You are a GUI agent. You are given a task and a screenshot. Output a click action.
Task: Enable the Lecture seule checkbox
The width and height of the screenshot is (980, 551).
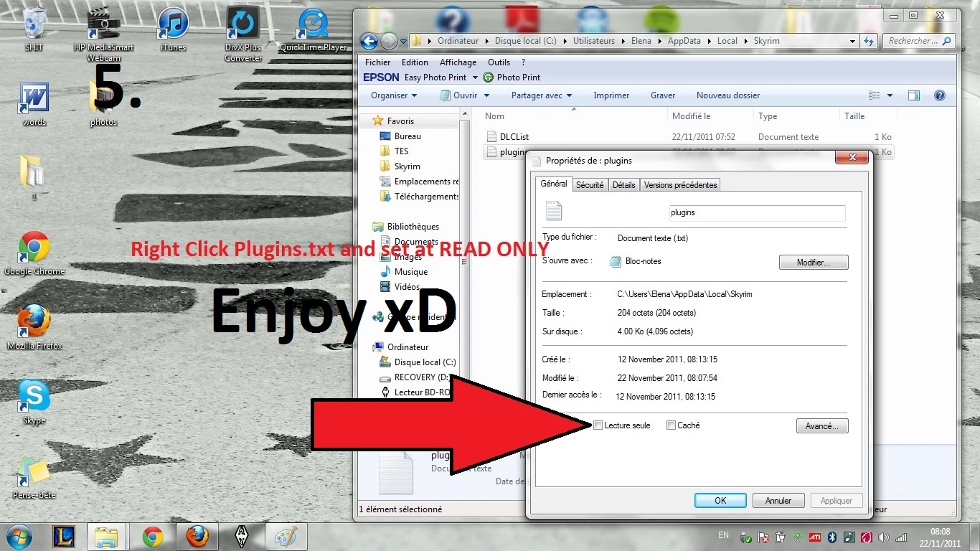598,425
